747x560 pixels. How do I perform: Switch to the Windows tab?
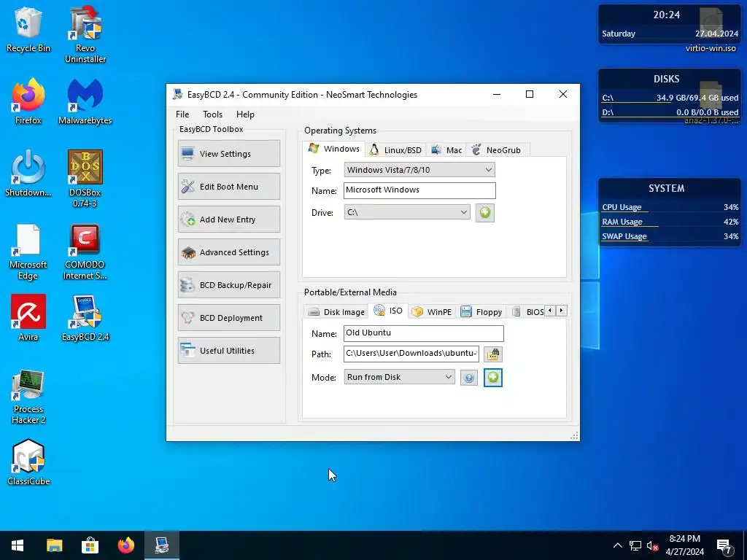[x=334, y=149]
